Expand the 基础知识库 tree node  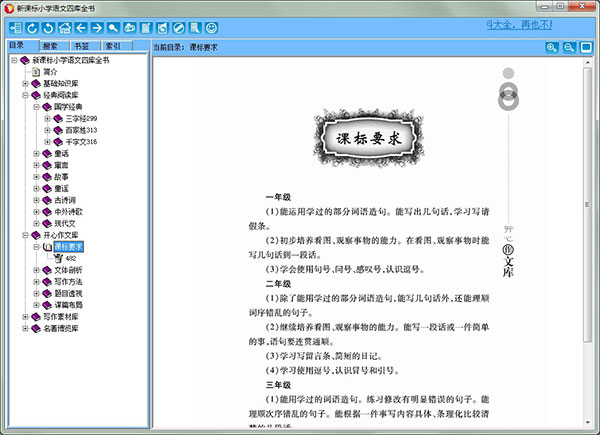[25, 83]
